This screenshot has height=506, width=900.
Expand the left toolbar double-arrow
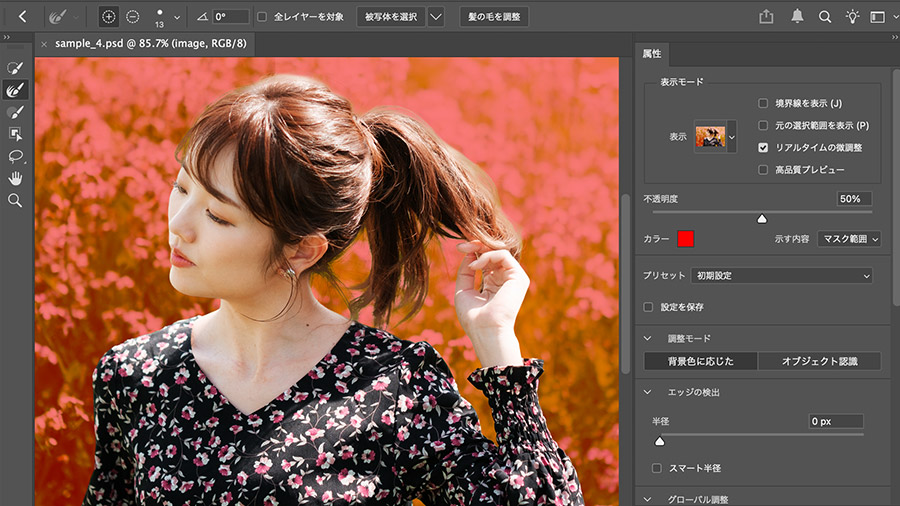click(x=7, y=37)
